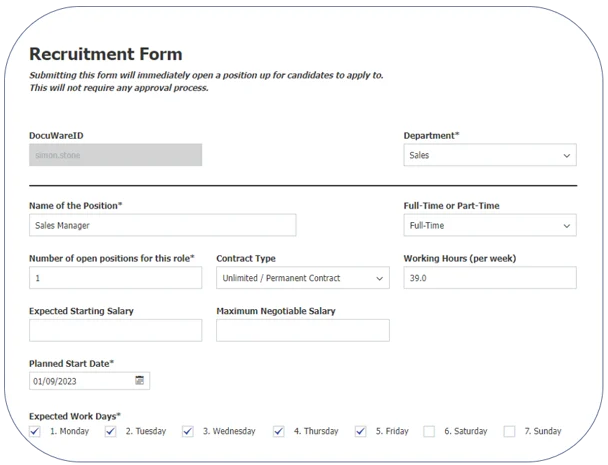Click the Name of the Position field

[162, 226]
